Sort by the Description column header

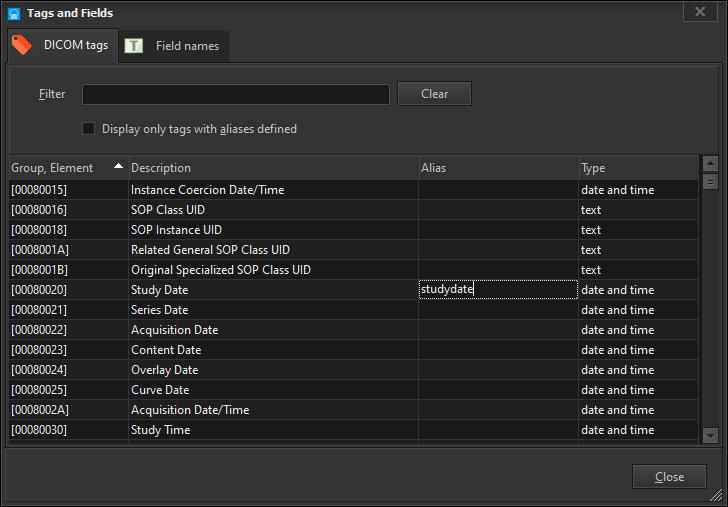(272, 168)
